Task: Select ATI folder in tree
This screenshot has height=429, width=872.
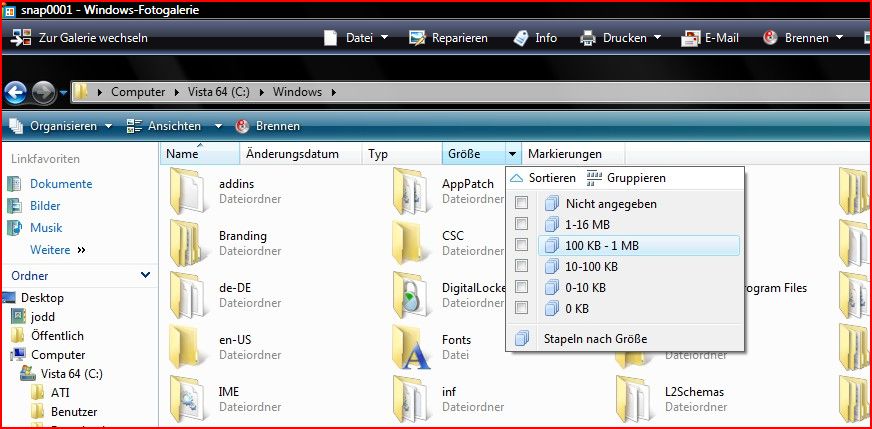Action: (x=60, y=392)
